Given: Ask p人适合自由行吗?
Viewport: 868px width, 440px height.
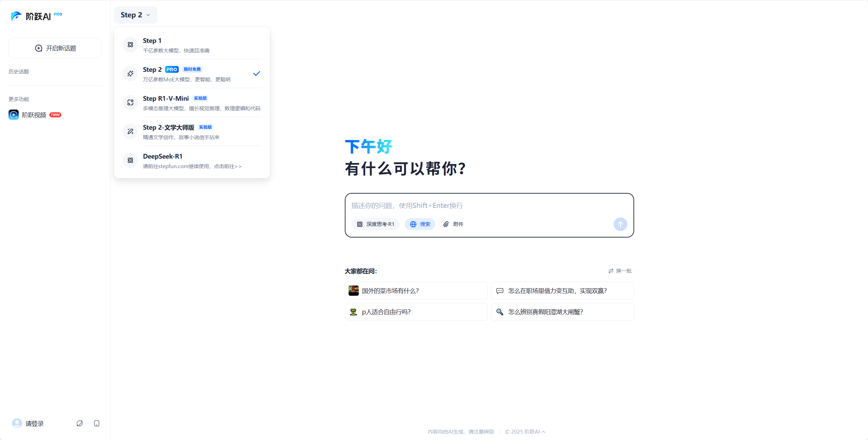Looking at the screenshot, I should pos(416,312).
